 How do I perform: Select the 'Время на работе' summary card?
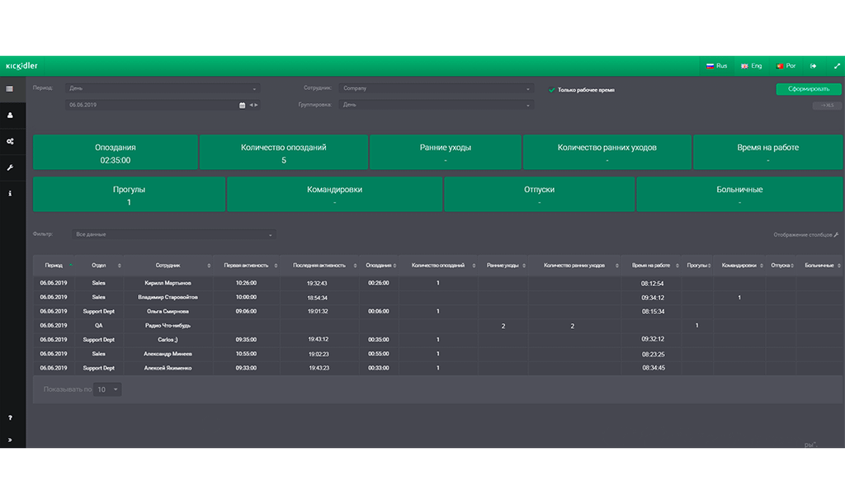(x=767, y=153)
